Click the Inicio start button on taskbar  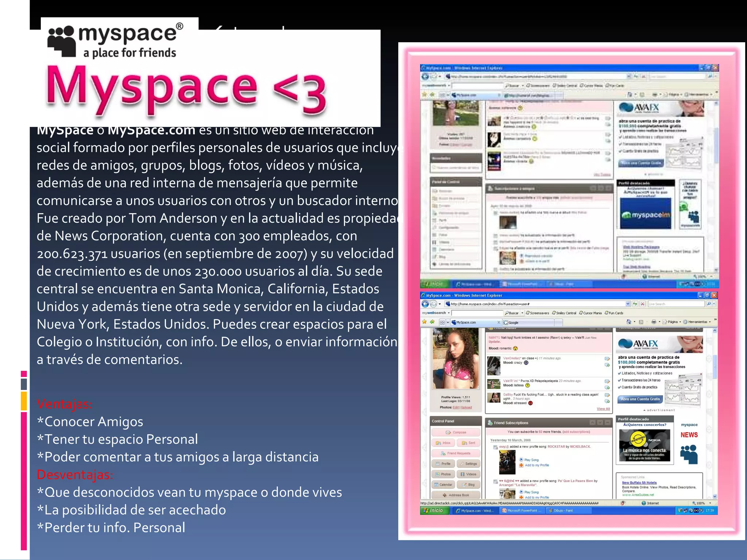tap(435, 510)
